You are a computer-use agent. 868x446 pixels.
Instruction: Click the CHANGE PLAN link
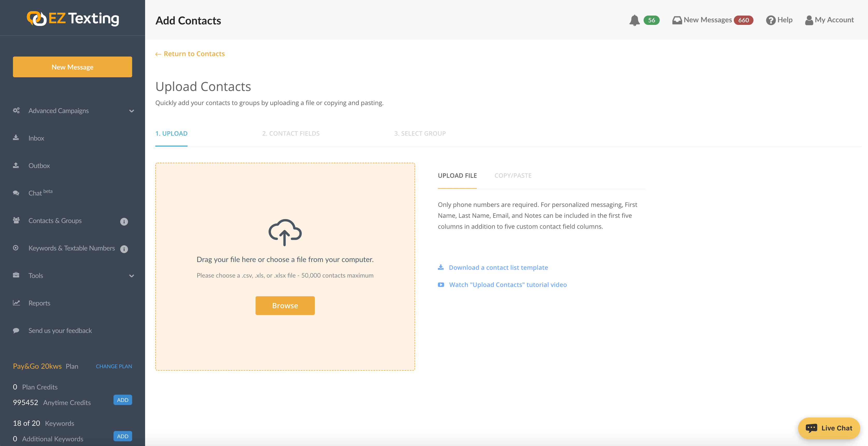click(x=114, y=366)
